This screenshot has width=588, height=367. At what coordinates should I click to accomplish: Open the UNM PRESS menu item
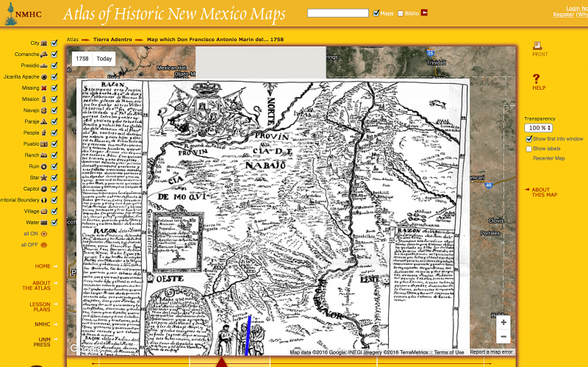42,342
